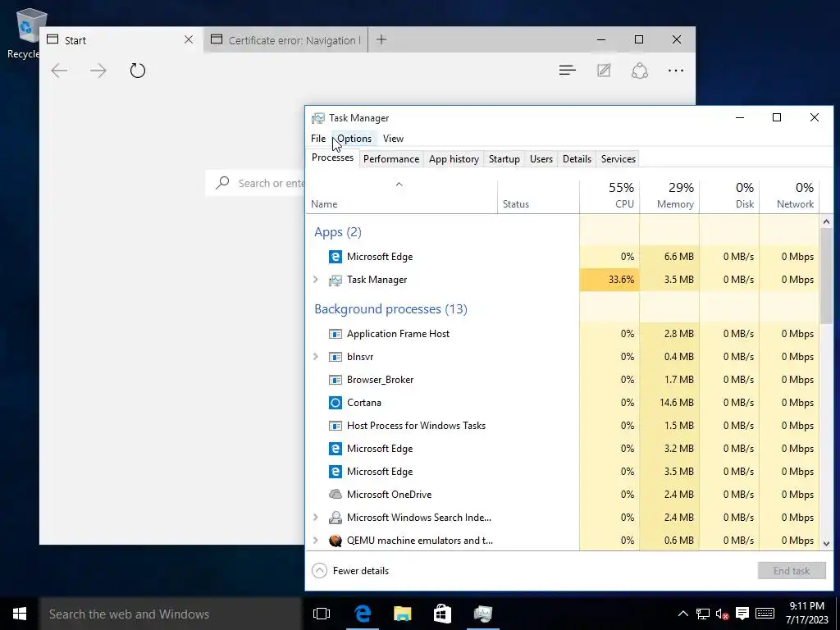Viewport: 840px width, 630px height.
Task: Open File Explorer from the taskbar
Action: point(402,614)
